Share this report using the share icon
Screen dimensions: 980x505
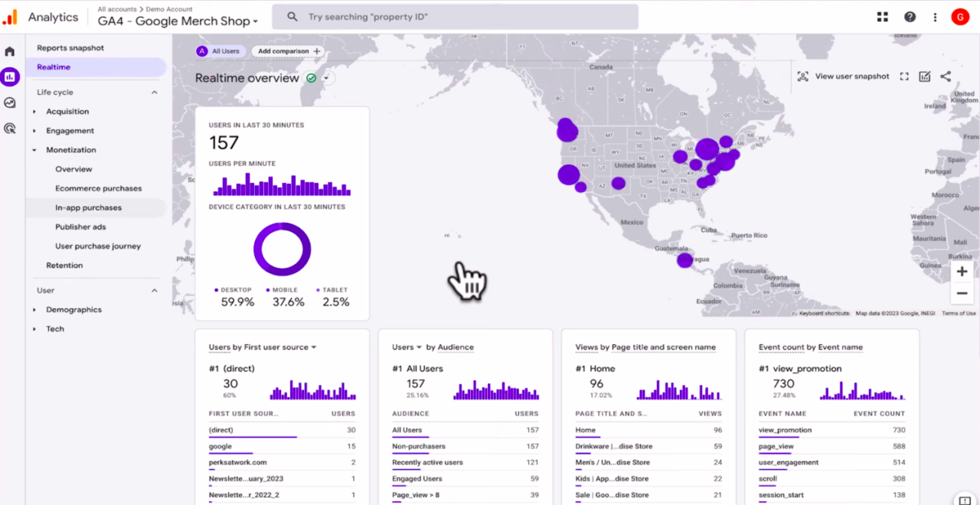(x=946, y=76)
